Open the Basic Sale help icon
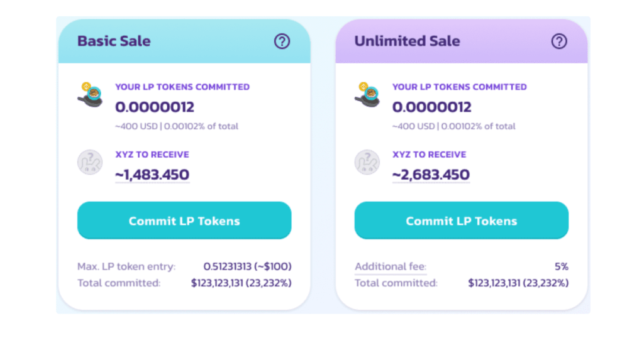 tap(282, 41)
